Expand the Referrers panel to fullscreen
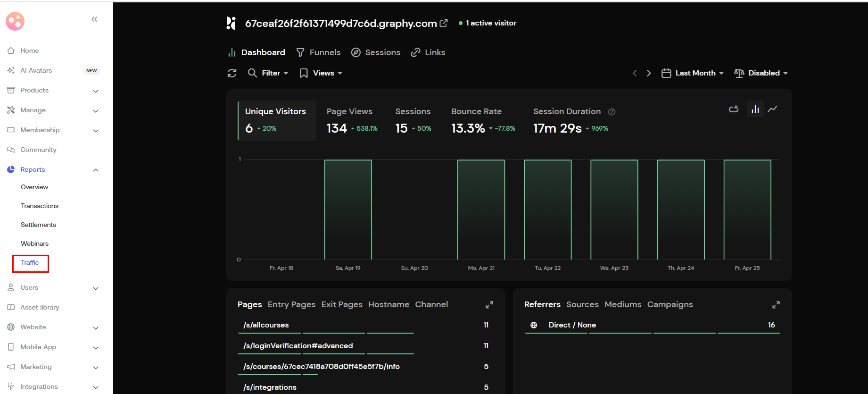Image resolution: width=868 pixels, height=394 pixels. (x=776, y=305)
